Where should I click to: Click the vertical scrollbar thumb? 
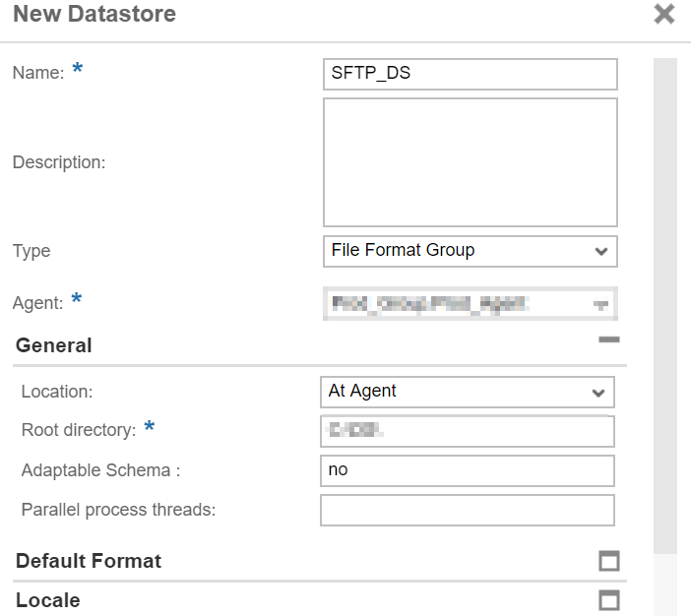tap(665, 305)
